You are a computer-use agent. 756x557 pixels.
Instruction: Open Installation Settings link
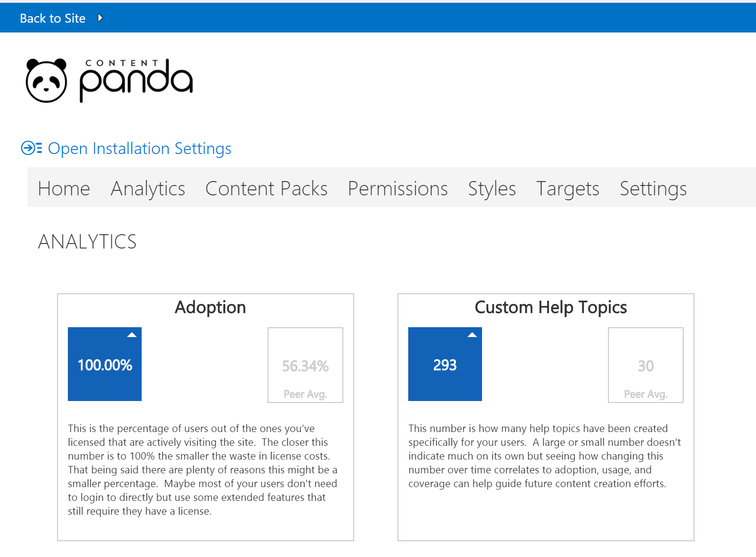(139, 149)
